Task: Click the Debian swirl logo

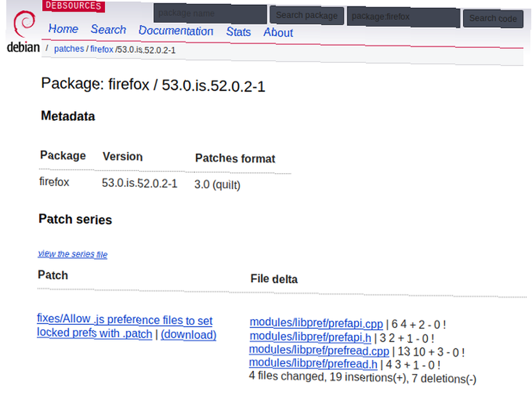Action: click(23, 31)
